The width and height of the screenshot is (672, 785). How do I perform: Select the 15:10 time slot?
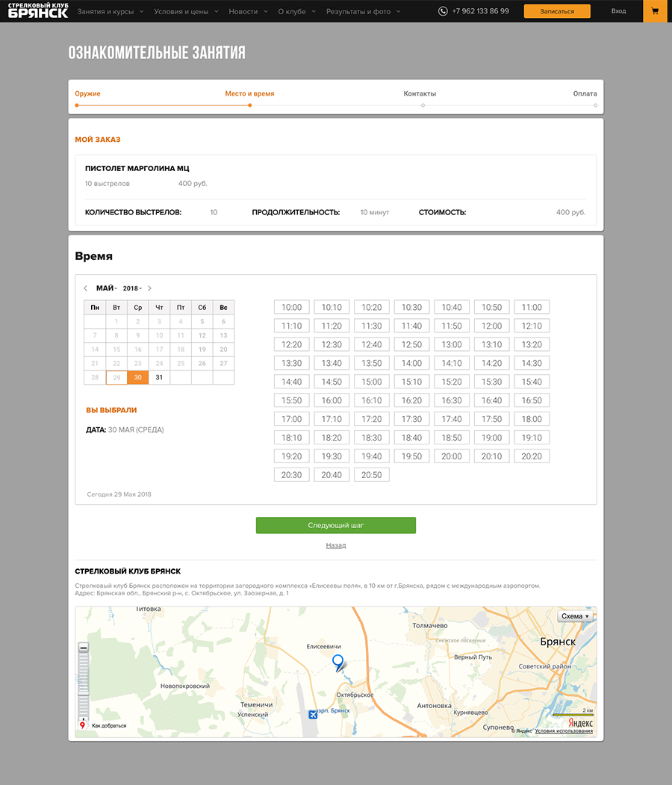pos(412,382)
